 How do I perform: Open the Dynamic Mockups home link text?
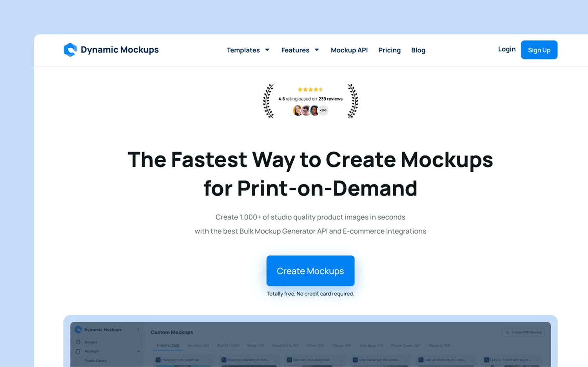click(x=120, y=50)
